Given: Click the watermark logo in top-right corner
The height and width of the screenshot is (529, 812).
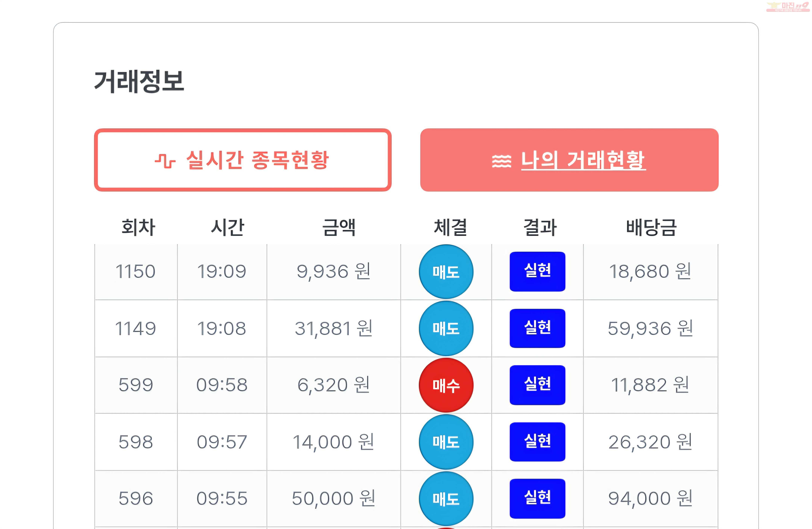Looking at the screenshot, I should [x=788, y=7].
